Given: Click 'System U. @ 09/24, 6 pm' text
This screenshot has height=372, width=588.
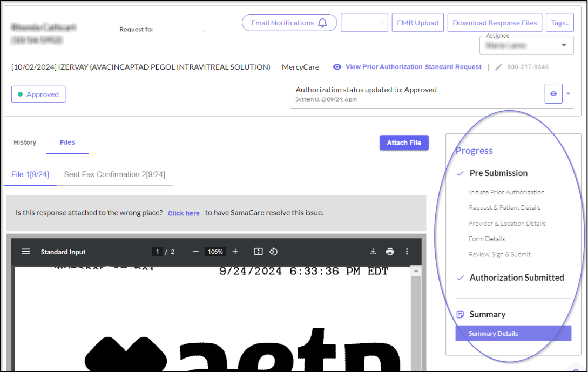Looking at the screenshot, I should pyautogui.click(x=326, y=99).
